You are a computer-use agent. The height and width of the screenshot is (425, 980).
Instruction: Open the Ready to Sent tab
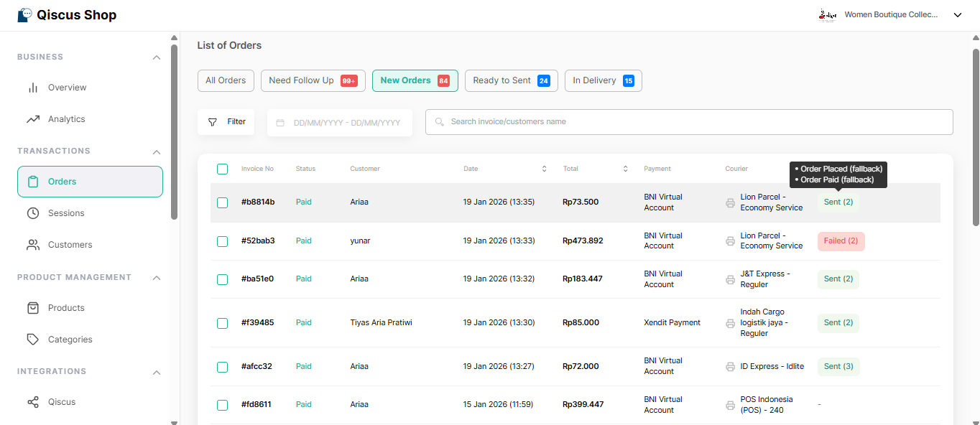click(511, 80)
